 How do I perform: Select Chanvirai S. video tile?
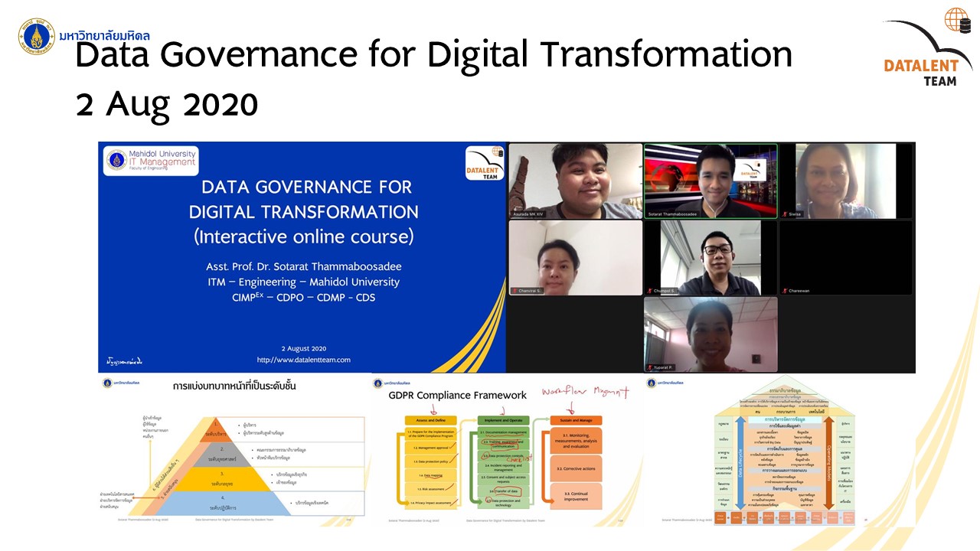coord(576,257)
